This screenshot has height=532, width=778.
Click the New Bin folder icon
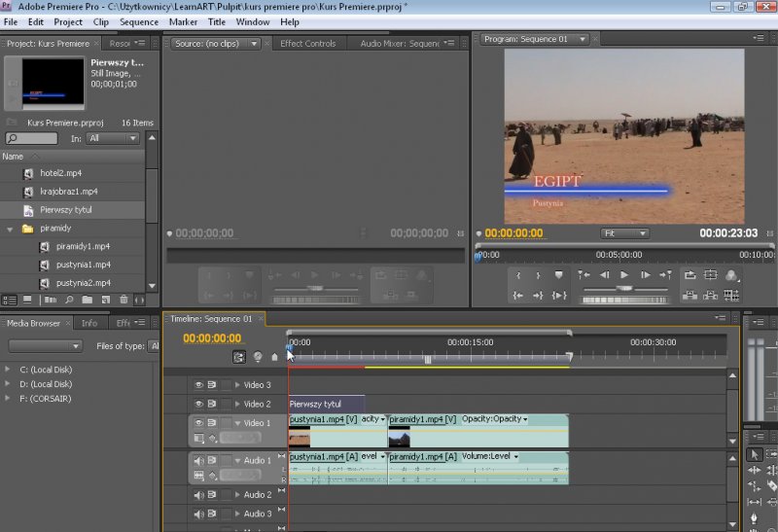pos(88,300)
